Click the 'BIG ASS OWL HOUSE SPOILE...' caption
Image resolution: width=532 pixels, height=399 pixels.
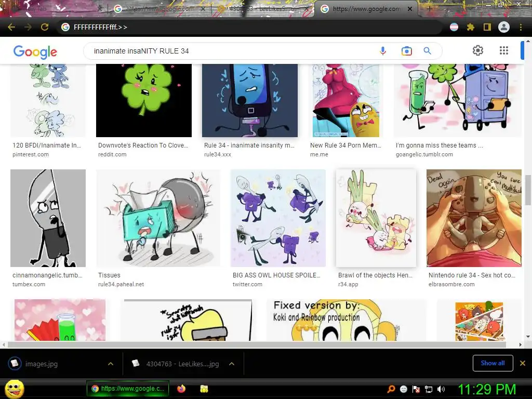(x=276, y=275)
